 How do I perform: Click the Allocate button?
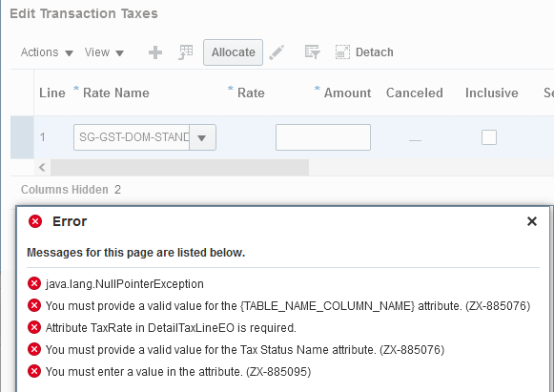coord(233,52)
